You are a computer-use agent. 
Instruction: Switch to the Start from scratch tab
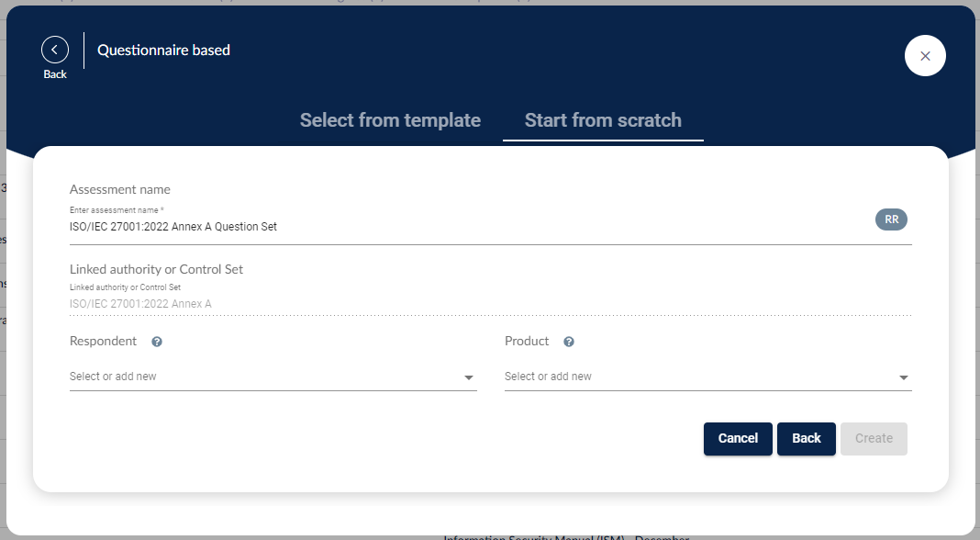603,120
